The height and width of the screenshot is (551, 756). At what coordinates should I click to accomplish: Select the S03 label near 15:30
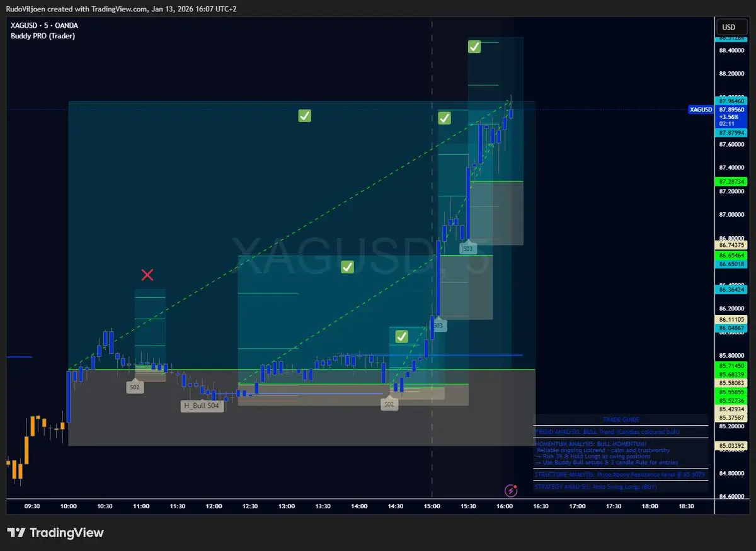(467, 249)
